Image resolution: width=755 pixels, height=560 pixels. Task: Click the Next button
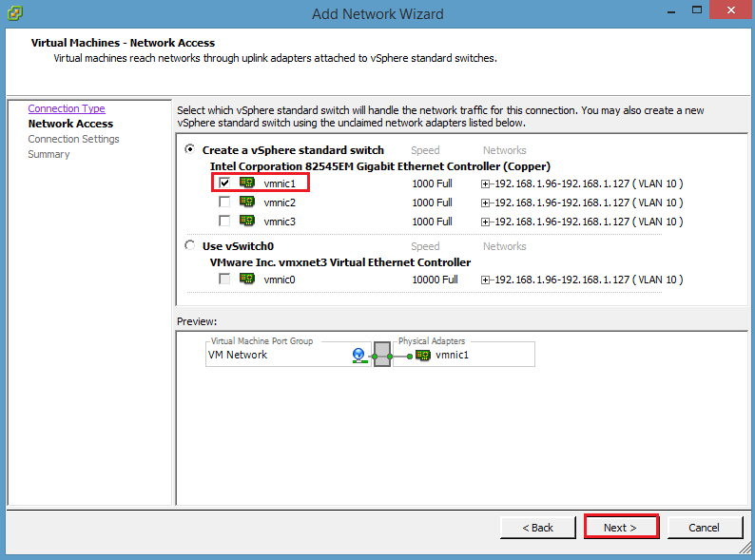pos(621,528)
